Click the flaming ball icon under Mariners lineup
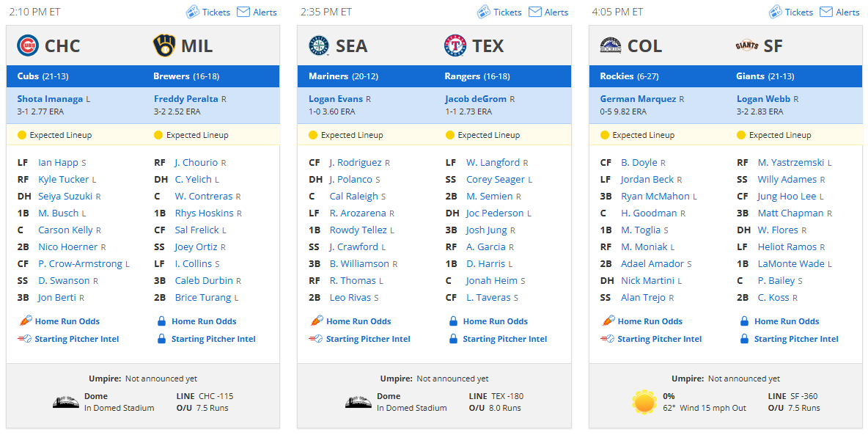Screen dimensions: 868x435 coord(316,321)
